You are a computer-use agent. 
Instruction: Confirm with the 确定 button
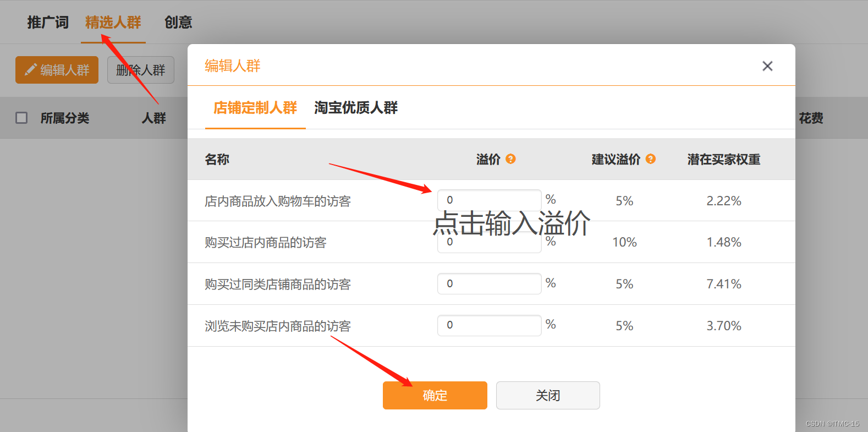[x=435, y=395]
